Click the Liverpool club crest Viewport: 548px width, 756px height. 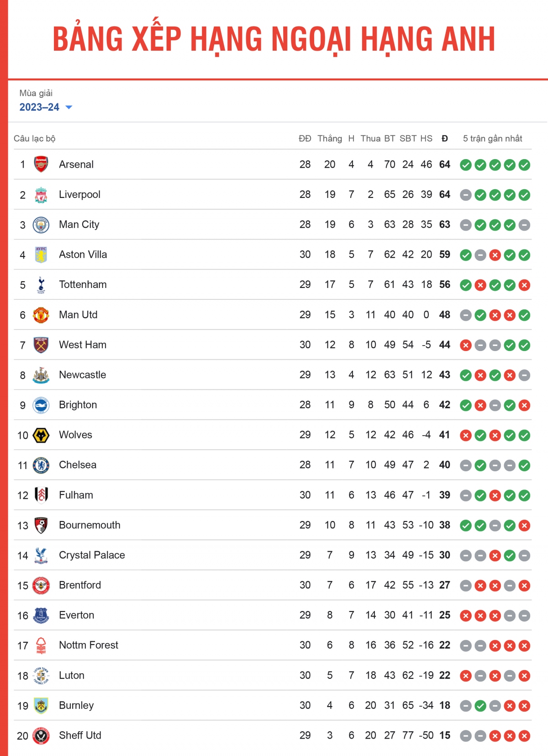[41, 195]
